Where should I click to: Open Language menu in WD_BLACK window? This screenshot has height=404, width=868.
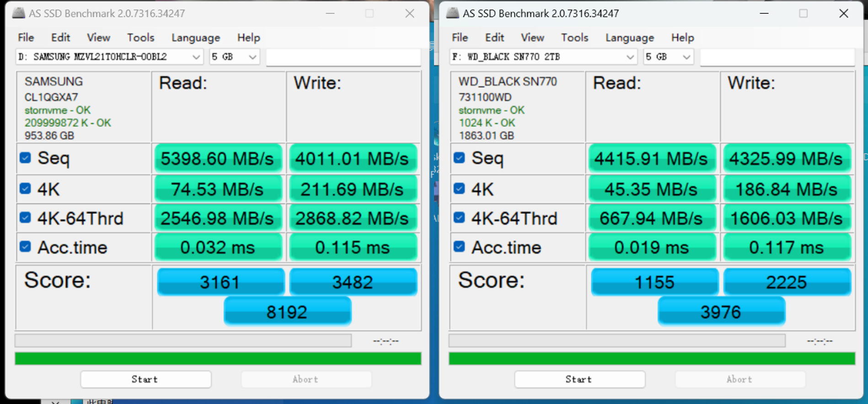630,38
